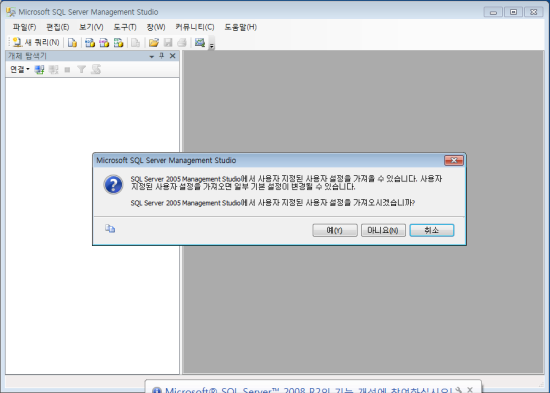Click the Analysis Services MDX Query icon
The image size is (550, 393).
90,43
